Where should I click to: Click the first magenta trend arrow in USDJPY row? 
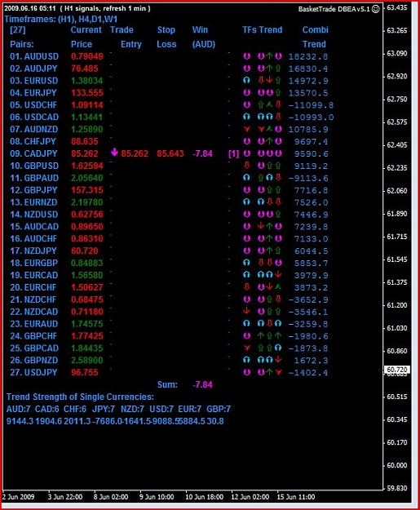tap(247, 372)
